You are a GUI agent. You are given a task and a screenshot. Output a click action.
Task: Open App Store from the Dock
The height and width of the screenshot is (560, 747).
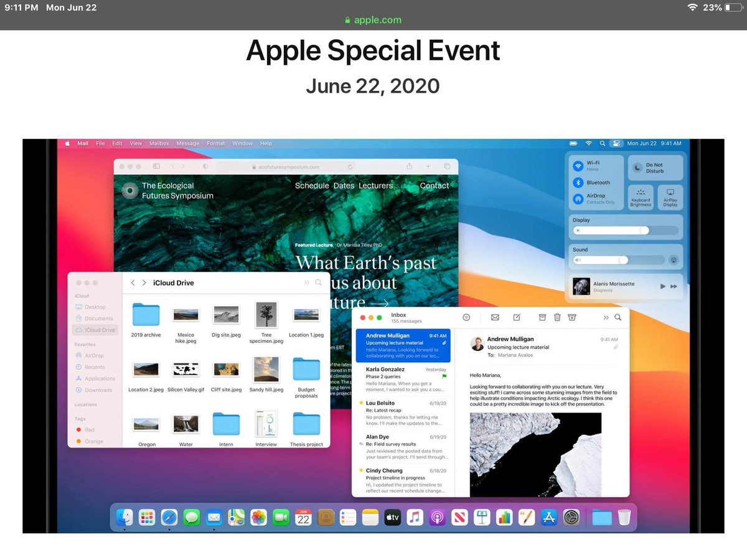548,517
